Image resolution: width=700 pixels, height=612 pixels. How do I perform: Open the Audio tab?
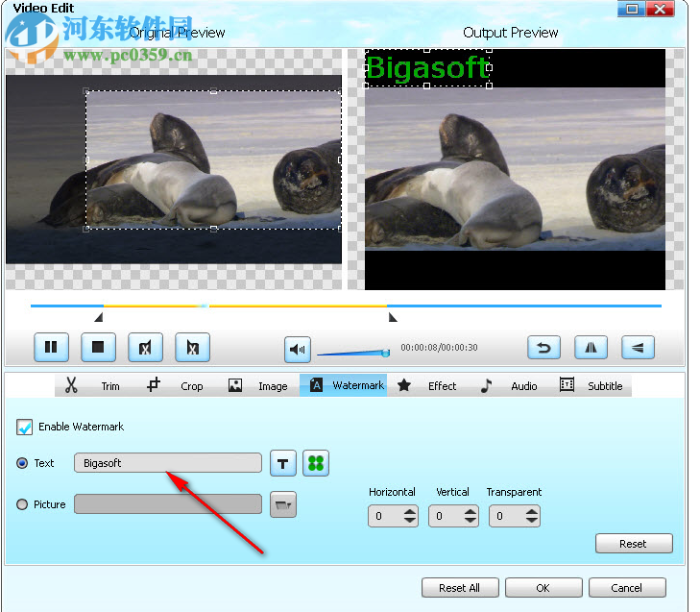(524, 386)
